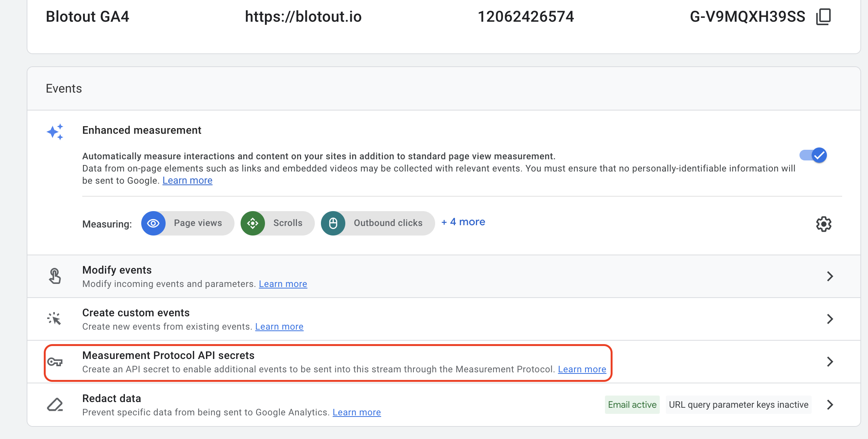Viewport: 868px width, 439px height.
Task: Click the Modify events touch icon
Action: [x=55, y=276]
